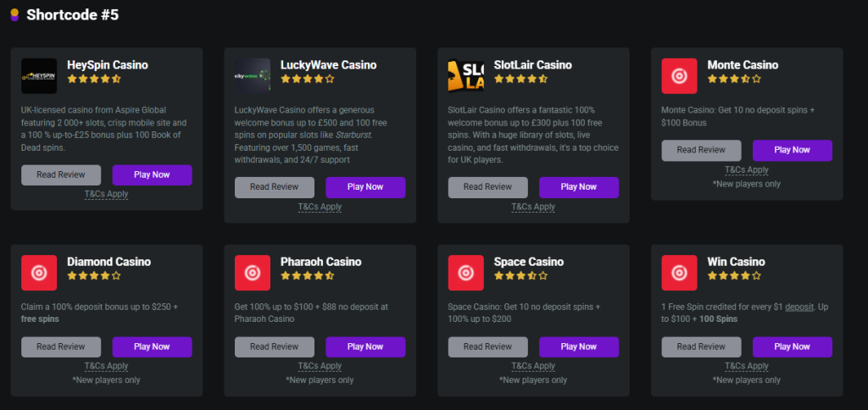Play Now at HeySpin Casino
This screenshot has width=868, height=410.
pyautogui.click(x=153, y=175)
